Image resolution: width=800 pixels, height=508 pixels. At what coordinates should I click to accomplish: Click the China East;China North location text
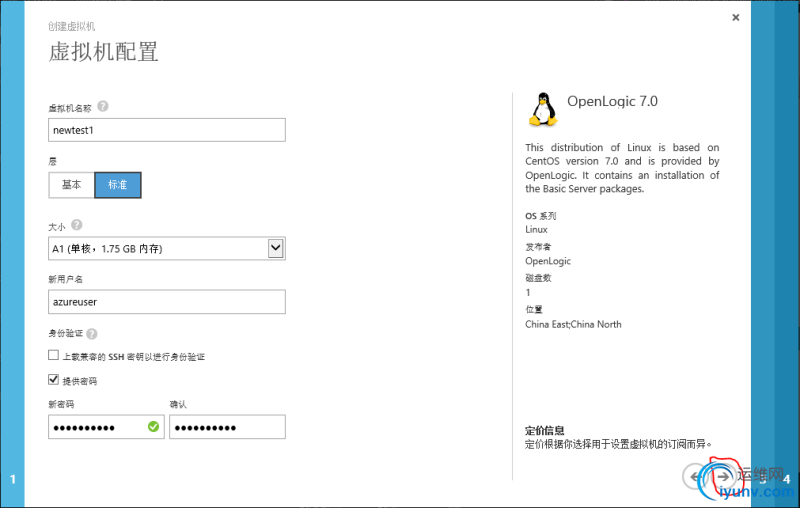[573, 324]
